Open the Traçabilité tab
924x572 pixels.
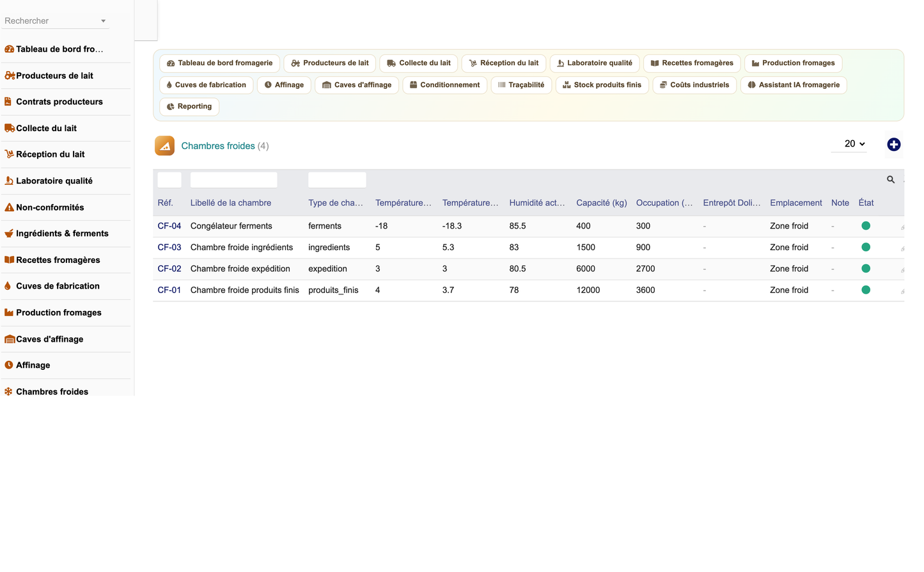click(521, 85)
